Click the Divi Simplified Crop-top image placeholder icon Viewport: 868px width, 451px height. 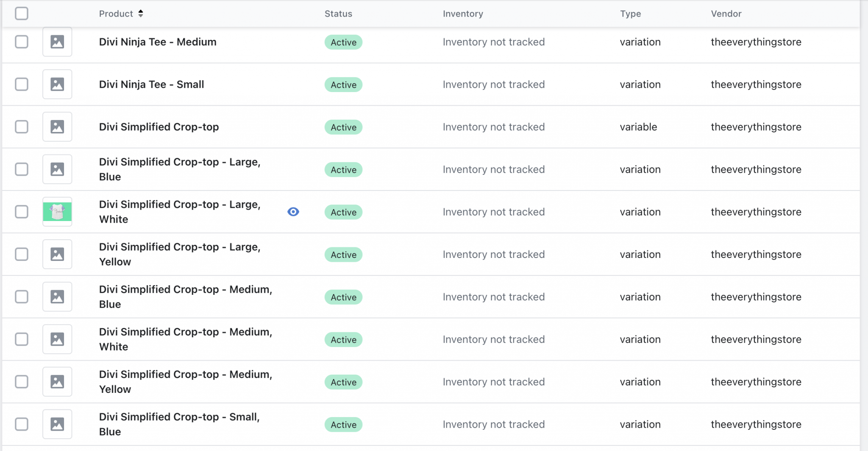57,127
